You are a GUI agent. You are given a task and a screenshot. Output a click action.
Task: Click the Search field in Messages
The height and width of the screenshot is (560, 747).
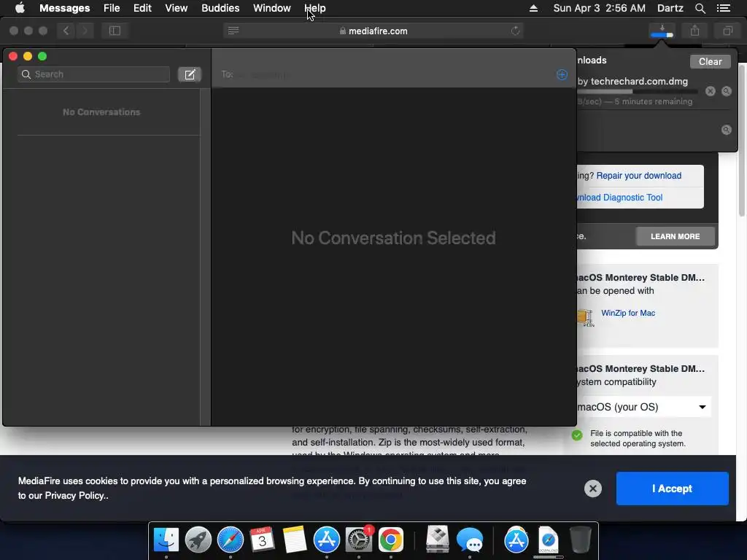(x=93, y=74)
